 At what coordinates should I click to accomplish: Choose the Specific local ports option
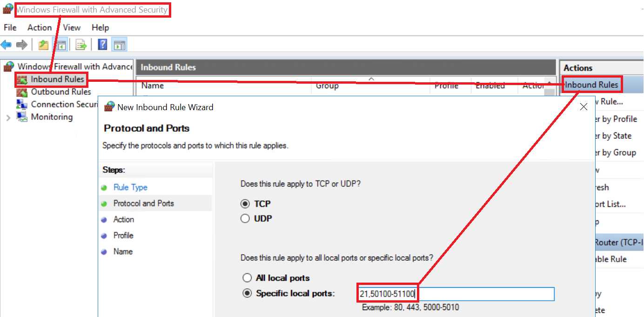(247, 294)
